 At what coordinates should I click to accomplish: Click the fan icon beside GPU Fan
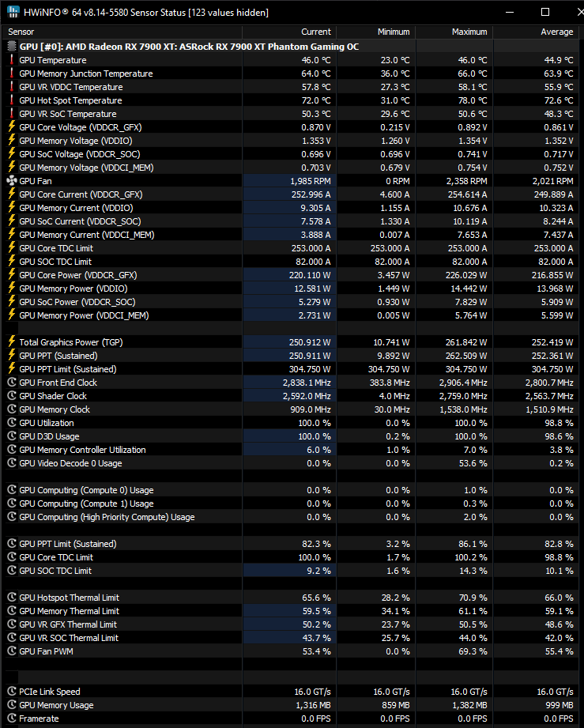12,180
